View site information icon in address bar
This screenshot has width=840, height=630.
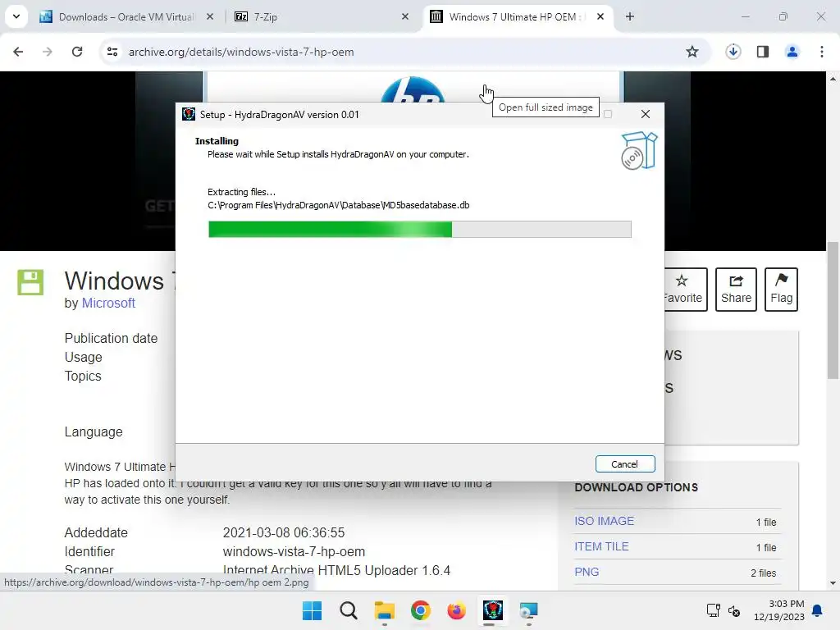[x=112, y=52]
